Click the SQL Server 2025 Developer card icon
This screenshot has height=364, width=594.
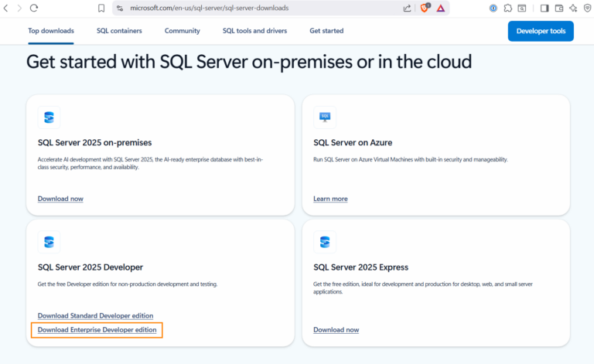click(x=49, y=242)
